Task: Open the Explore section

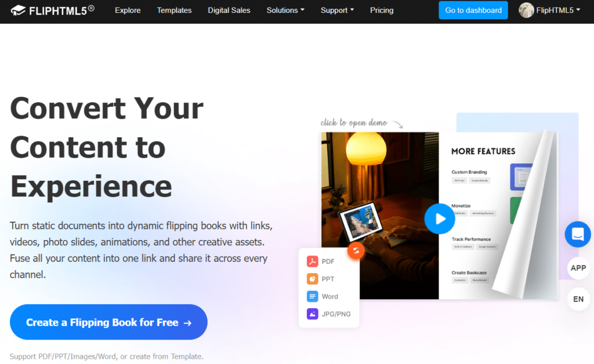Action: coord(128,10)
